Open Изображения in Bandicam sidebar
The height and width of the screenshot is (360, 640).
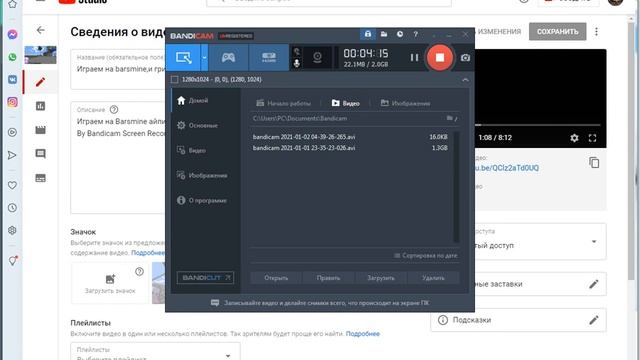205,176
